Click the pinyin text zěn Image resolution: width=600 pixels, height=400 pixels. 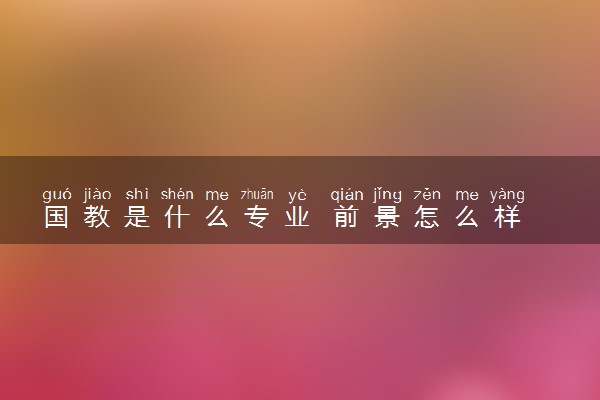pyautogui.click(x=427, y=194)
